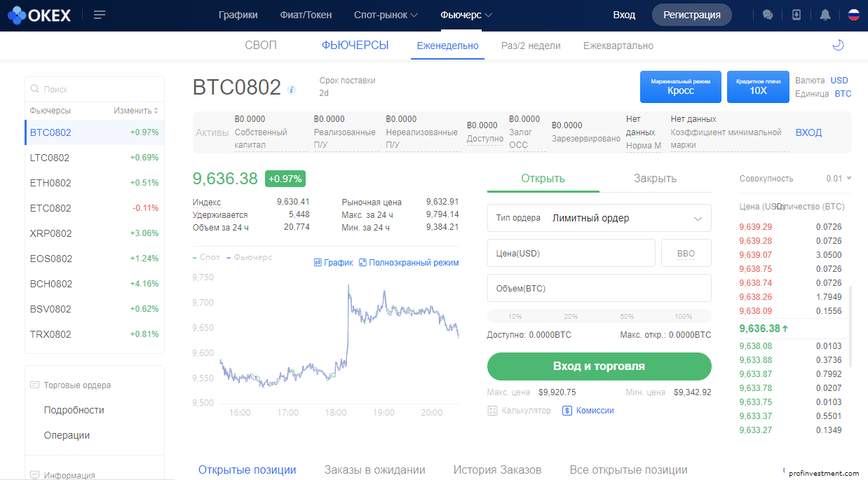Select LTC0802 in futures list

pyautogui.click(x=95, y=158)
